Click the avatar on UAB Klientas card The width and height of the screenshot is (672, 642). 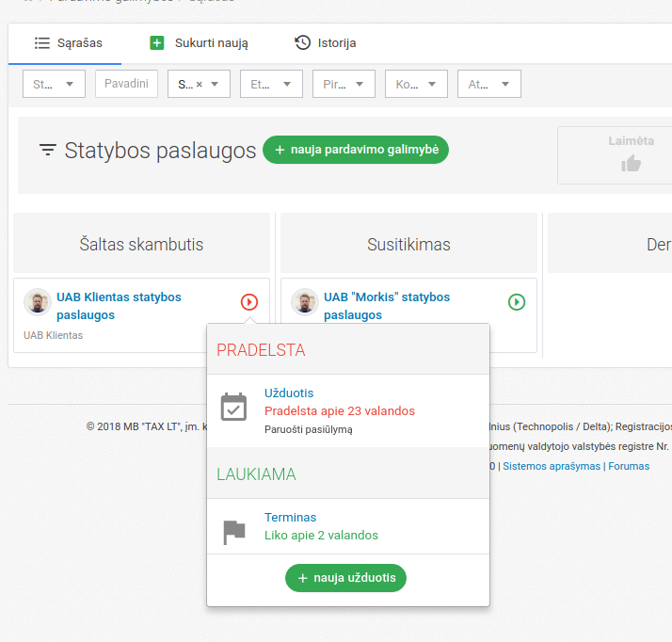pos(38,302)
